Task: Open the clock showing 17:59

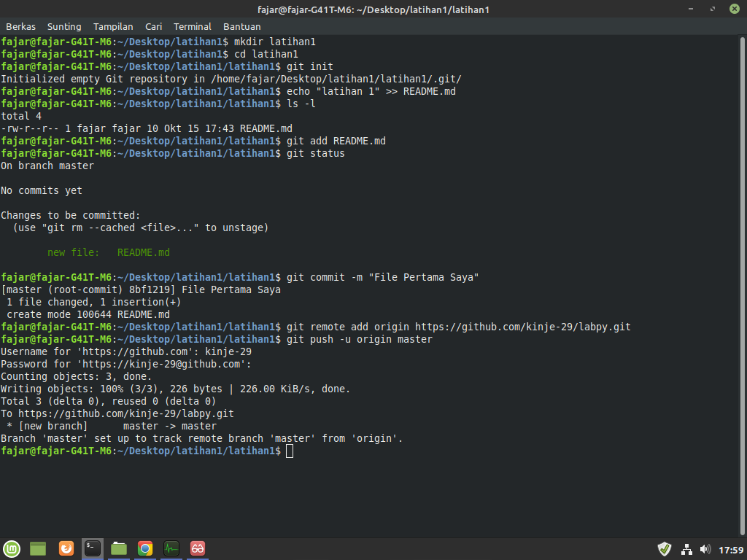Action: pos(731,550)
